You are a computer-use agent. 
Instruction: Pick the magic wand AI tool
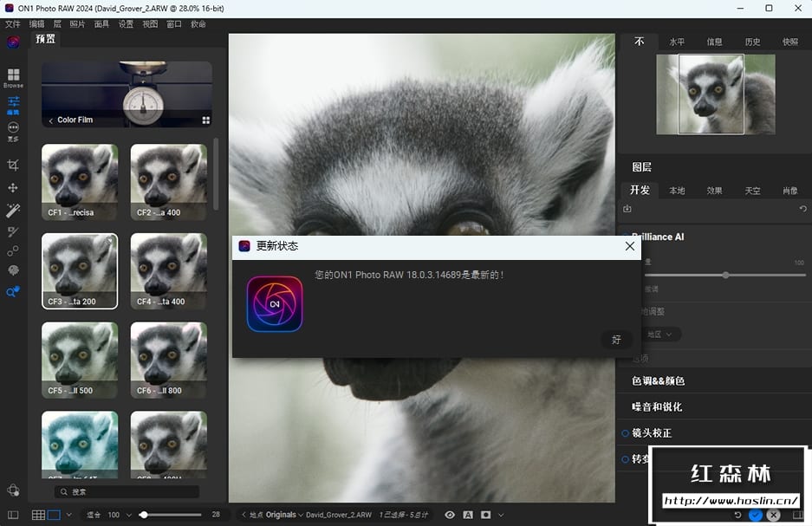[x=13, y=211]
